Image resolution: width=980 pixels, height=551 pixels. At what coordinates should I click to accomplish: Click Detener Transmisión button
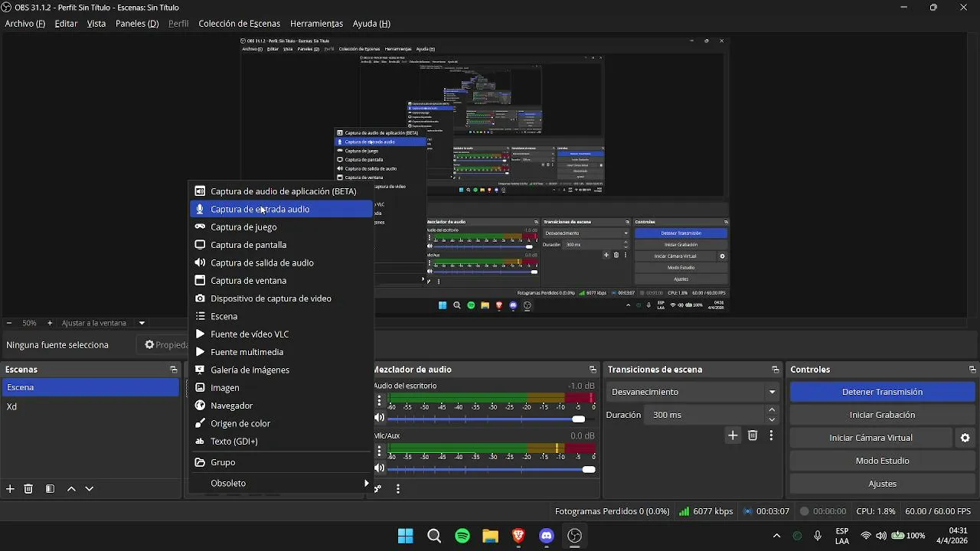(882, 392)
